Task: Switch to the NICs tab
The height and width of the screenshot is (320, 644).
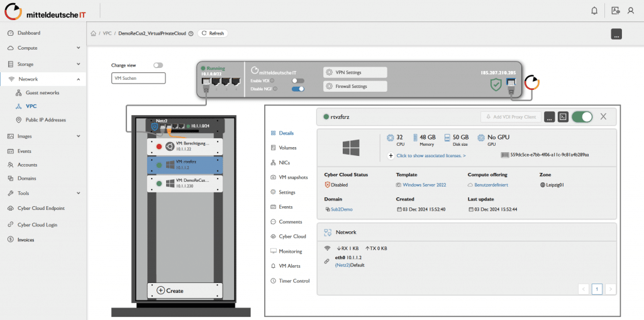Action: [284, 163]
